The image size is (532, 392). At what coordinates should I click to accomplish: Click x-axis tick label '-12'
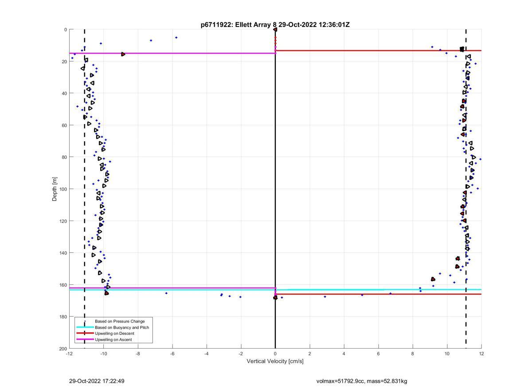[69, 353]
